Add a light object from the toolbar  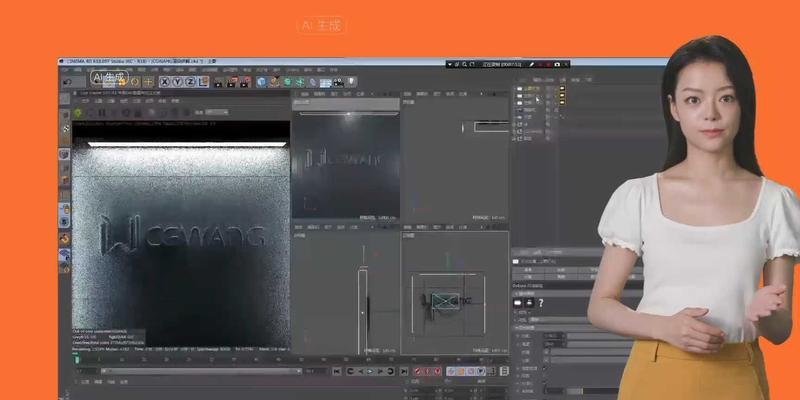(x=351, y=82)
